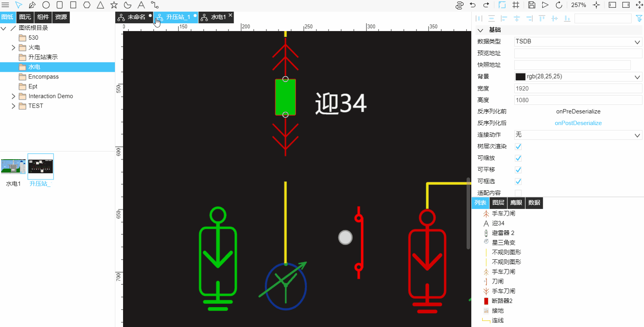Align selected items to horizontal center
This screenshot has height=327, width=644.
(x=517, y=18)
